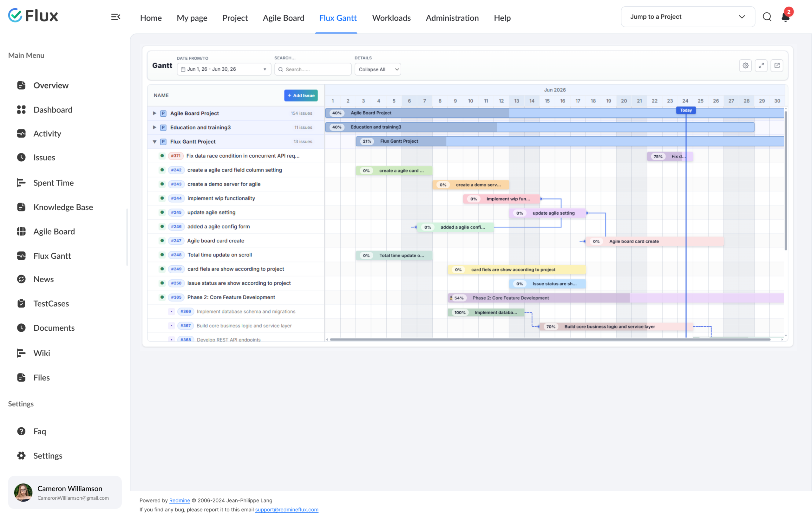Expand the Agile Board Project row
Image resolution: width=812 pixels, height=519 pixels.
point(154,113)
